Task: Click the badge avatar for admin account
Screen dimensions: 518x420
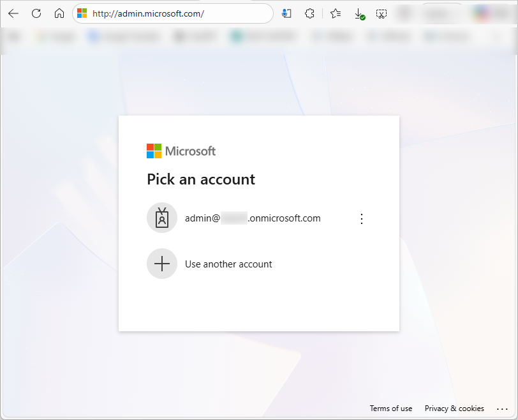Action: 162,218
